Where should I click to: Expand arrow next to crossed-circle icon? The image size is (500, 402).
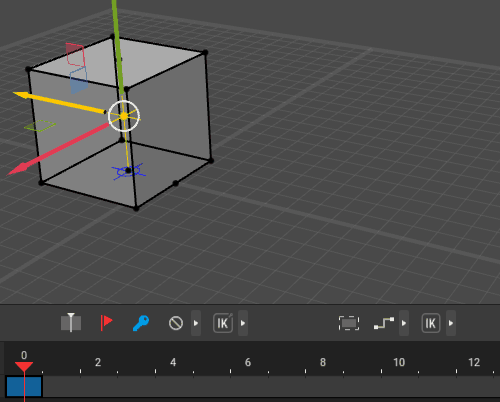pyautogui.click(x=196, y=323)
